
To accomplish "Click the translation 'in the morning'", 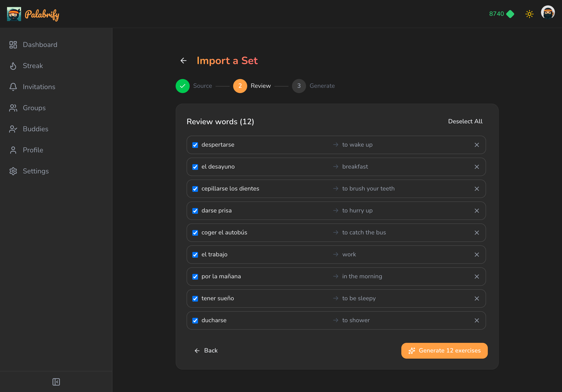I will pos(362,277).
